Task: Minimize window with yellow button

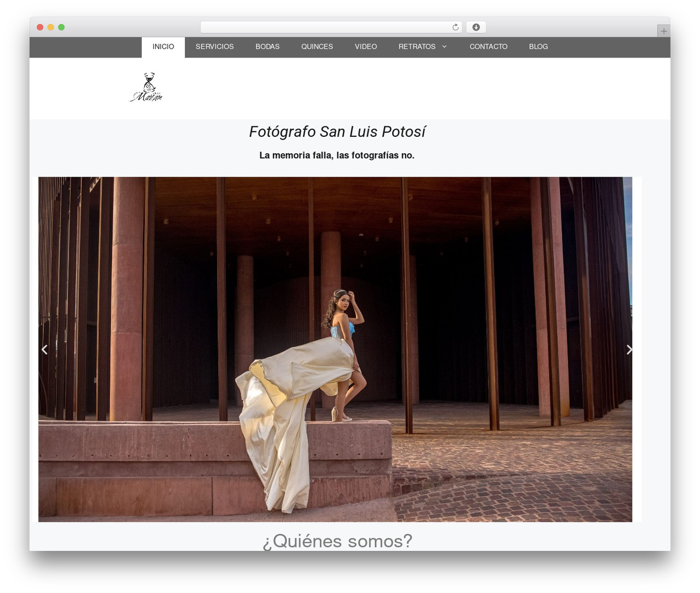Action: click(50, 27)
